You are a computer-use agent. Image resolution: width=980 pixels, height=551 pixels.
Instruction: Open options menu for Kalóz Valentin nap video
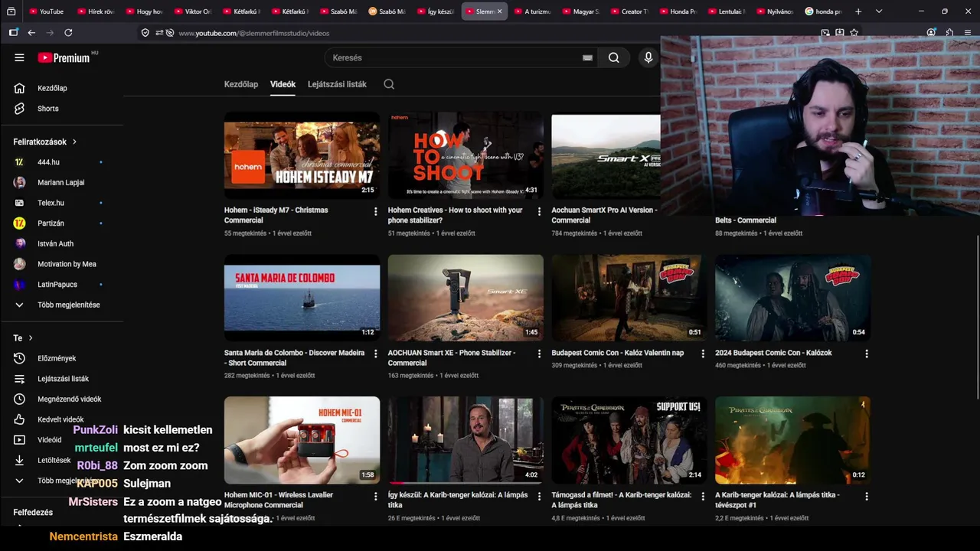pos(703,354)
